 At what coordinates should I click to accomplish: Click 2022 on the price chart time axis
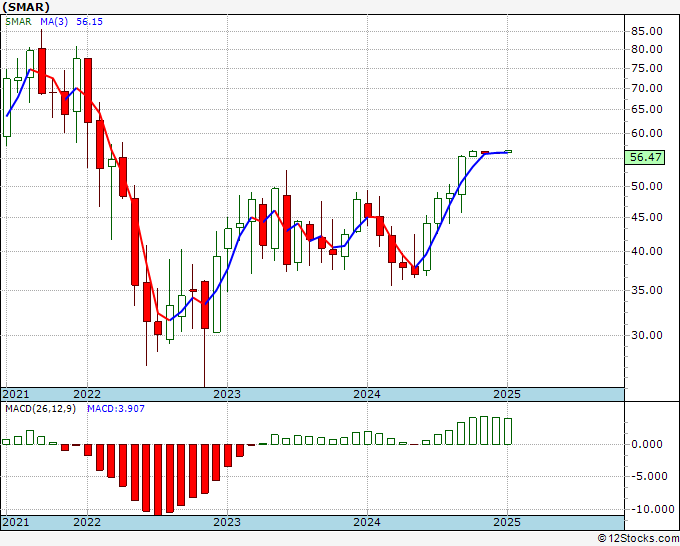(87, 394)
